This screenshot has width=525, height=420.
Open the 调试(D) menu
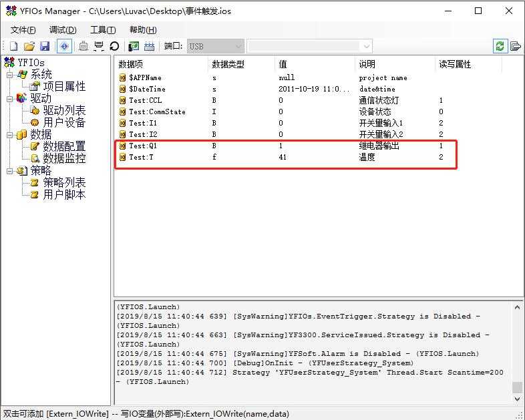(x=63, y=30)
